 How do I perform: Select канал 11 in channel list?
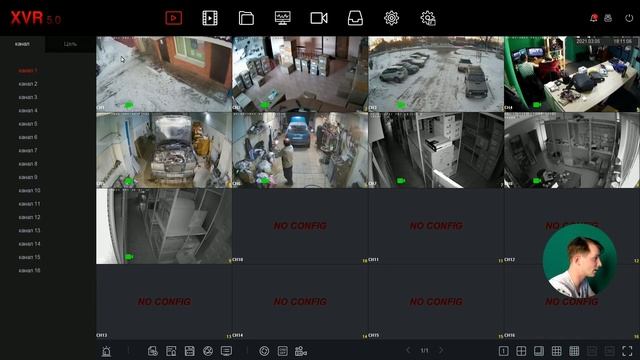click(29, 204)
